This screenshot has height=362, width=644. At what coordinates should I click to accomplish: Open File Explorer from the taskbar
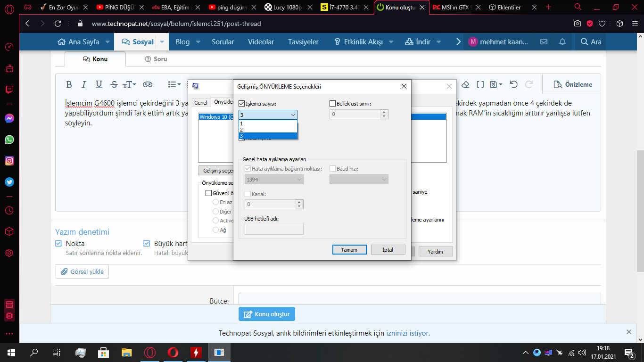[x=127, y=352]
